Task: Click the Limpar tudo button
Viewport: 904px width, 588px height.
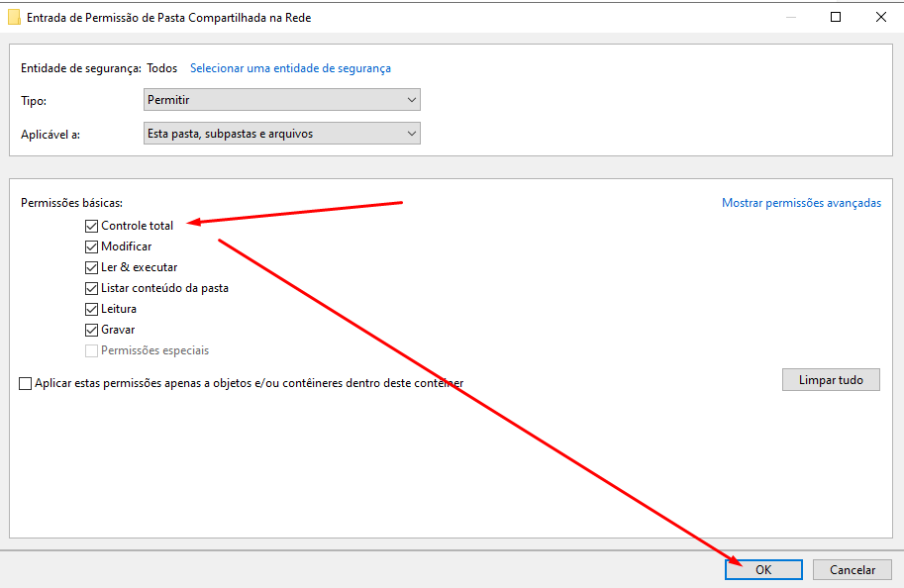Action: point(831,380)
